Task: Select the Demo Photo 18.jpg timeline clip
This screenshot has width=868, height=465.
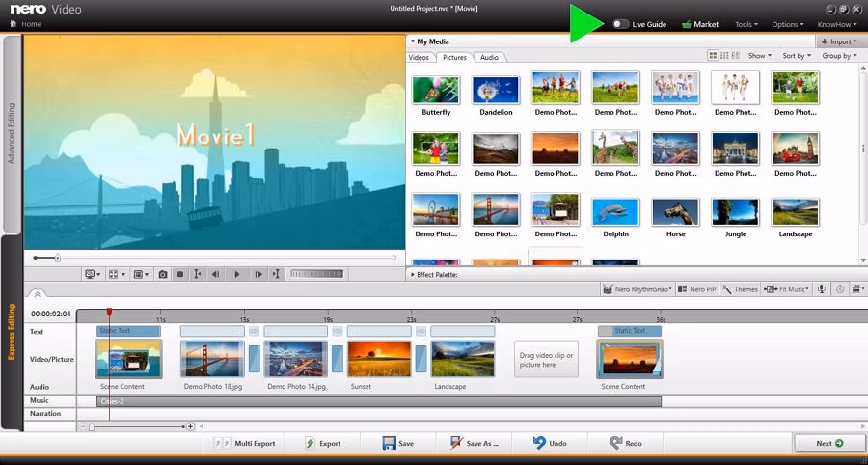Action: (x=212, y=359)
